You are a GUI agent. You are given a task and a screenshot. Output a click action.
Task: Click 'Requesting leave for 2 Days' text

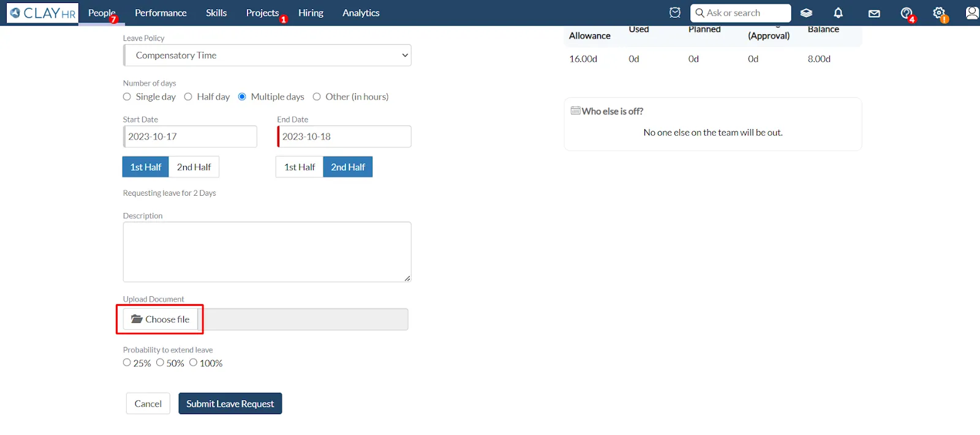point(170,193)
